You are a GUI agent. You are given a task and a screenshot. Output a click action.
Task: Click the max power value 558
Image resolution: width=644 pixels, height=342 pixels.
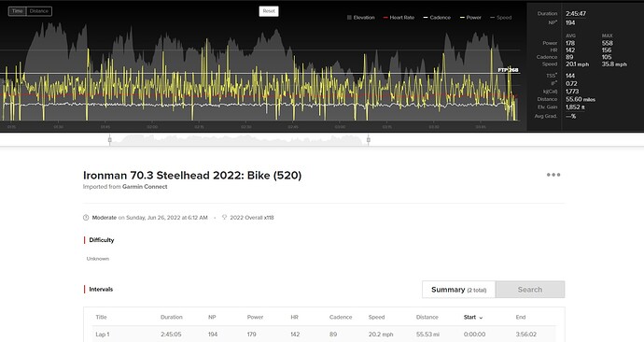[x=607, y=43]
